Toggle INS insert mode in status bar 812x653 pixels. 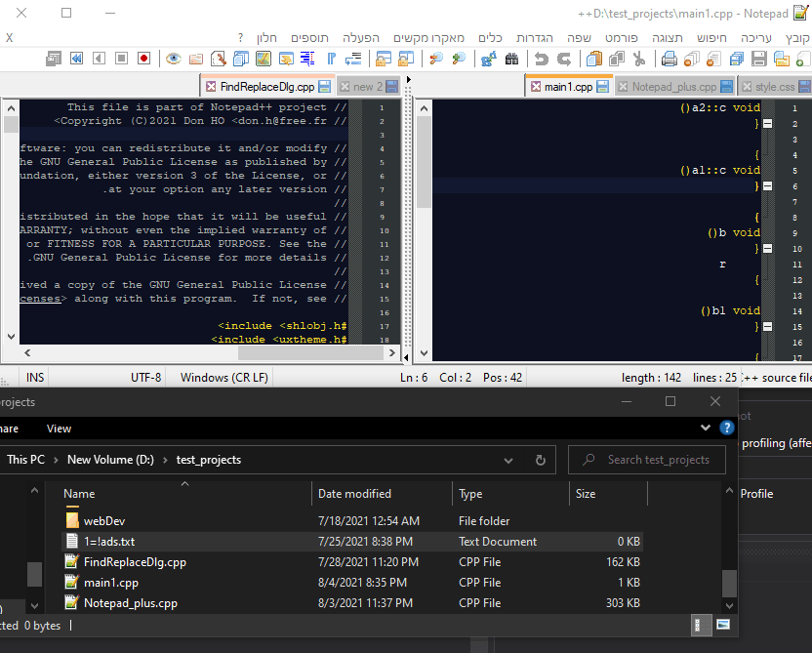35,378
